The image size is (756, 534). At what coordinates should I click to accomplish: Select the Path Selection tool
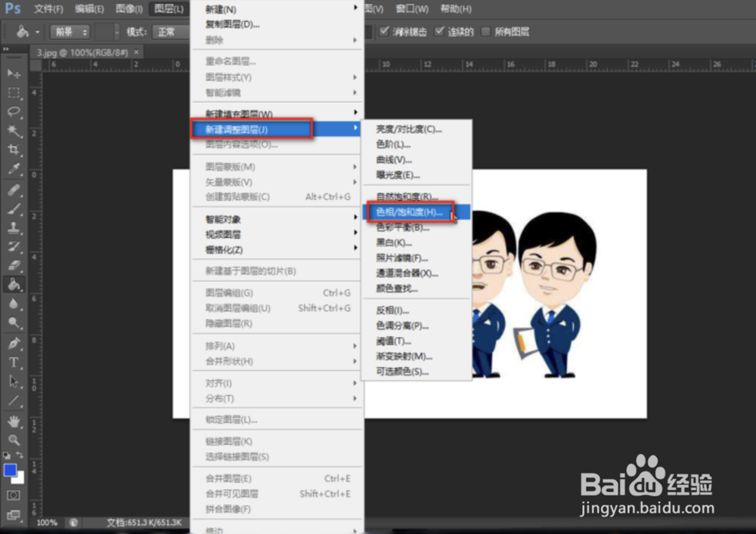click(x=14, y=381)
